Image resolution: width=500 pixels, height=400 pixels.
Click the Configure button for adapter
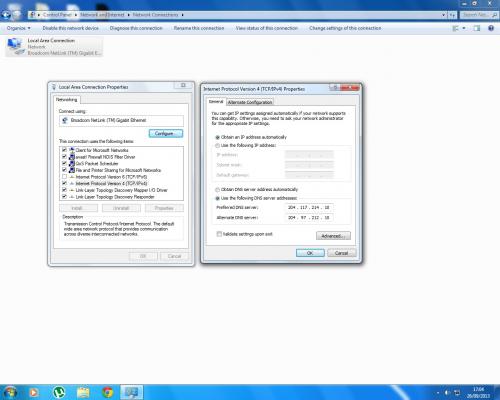[166, 134]
